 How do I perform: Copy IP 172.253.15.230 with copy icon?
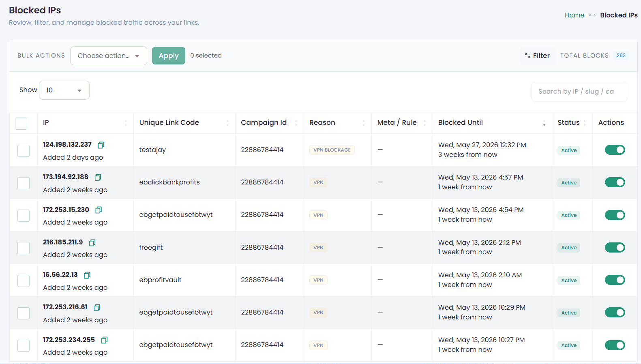(x=99, y=210)
